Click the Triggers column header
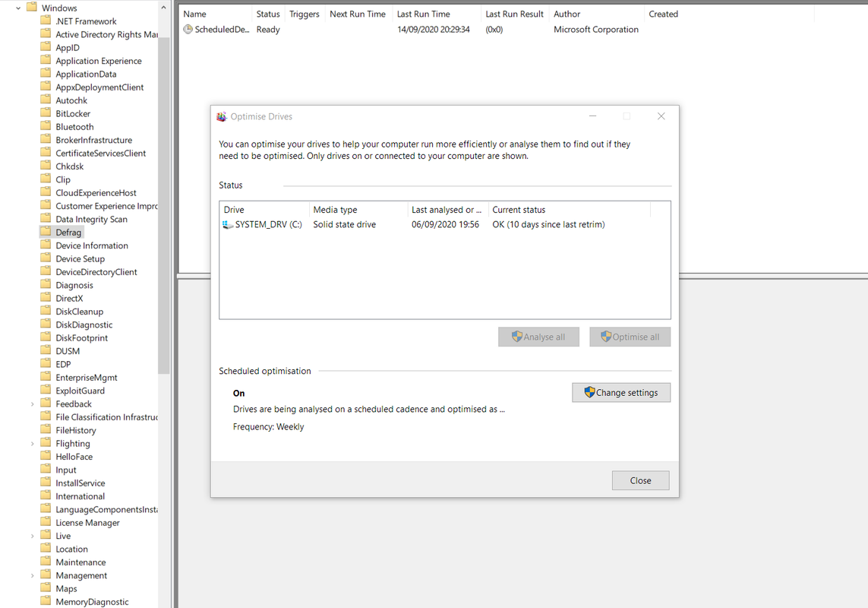This screenshot has width=868, height=608. coord(305,14)
